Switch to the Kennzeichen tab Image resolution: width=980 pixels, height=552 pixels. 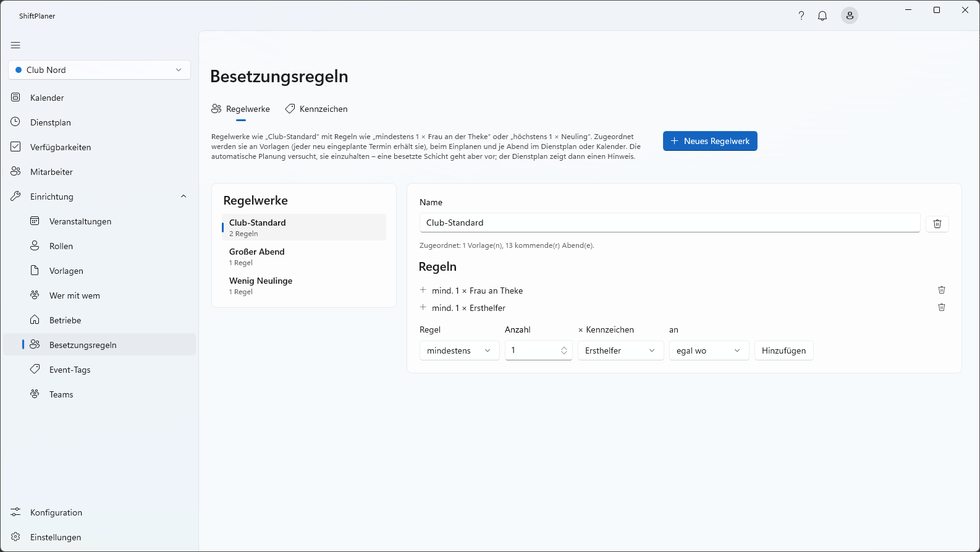[x=316, y=109]
